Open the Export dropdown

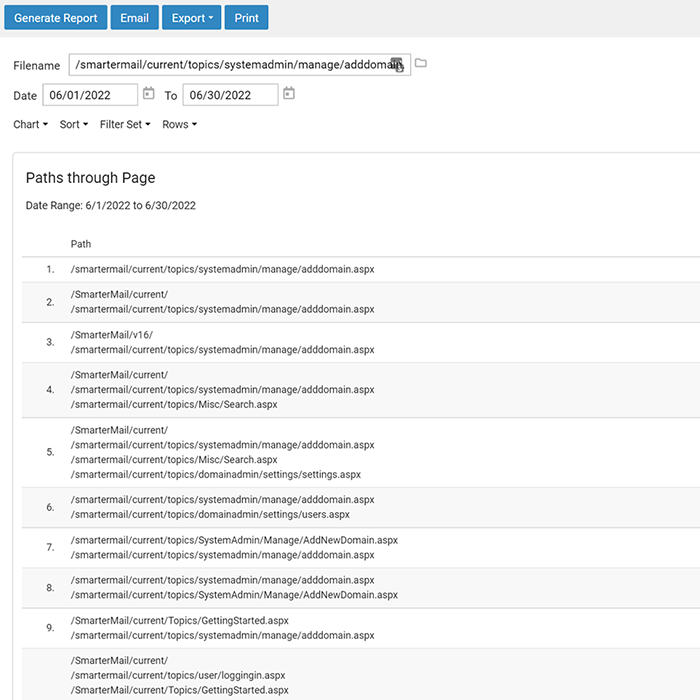pyautogui.click(x=192, y=18)
